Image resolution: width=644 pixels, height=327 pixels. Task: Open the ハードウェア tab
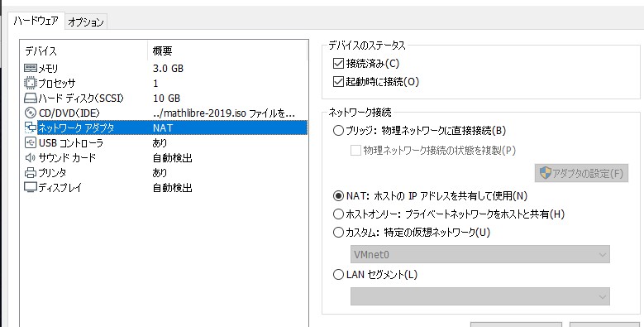click(36, 21)
